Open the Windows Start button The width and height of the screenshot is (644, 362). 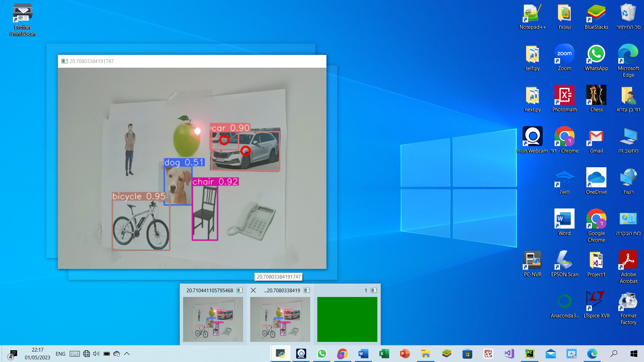[x=634, y=354]
